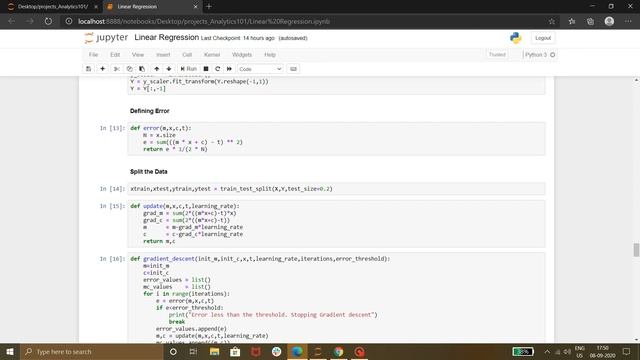
Task: Open the Jupyter app in the taskbar
Action: coord(318,351)
